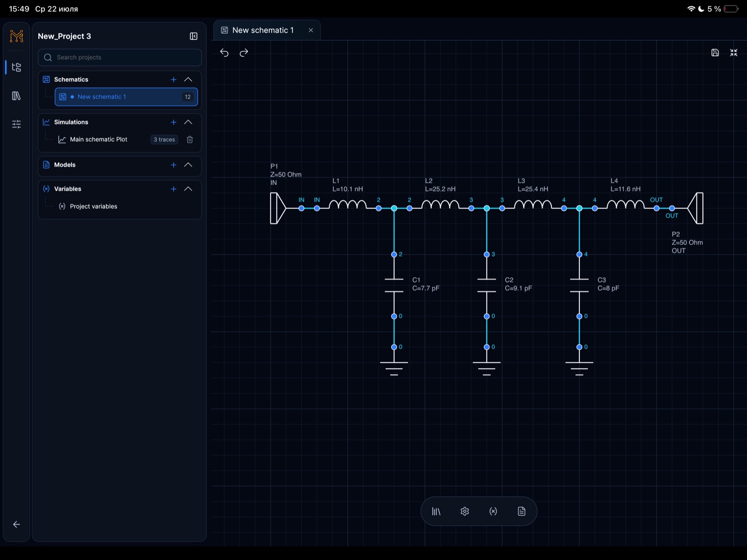Click the back arrow at sidebar bottom
747x560 pixels.
tap(16, 525)
